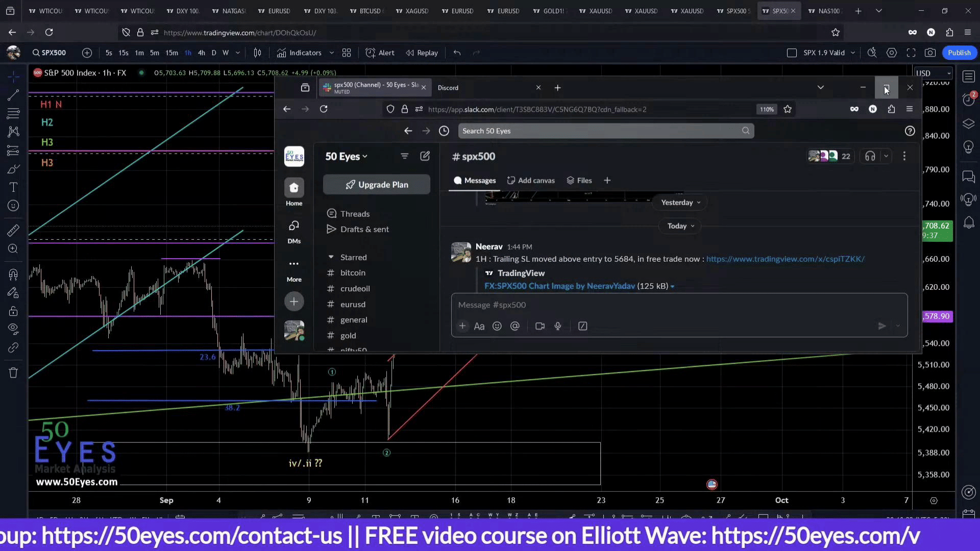Open the Yesterday date dropdown
The height and width of the screenshot is (551, 980).
tap(681, 203)
